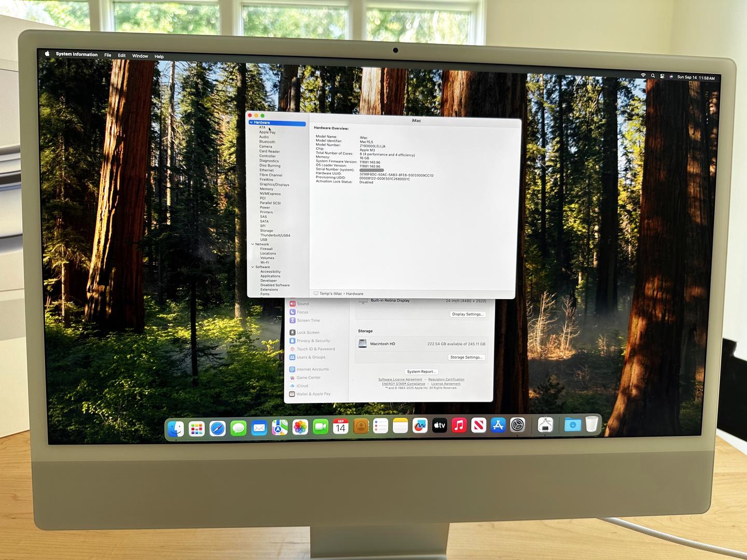The width and height of the screenshot is (747, 560).
Task: Select Wi-Fi under the Network section
Action: click(265, 262)
